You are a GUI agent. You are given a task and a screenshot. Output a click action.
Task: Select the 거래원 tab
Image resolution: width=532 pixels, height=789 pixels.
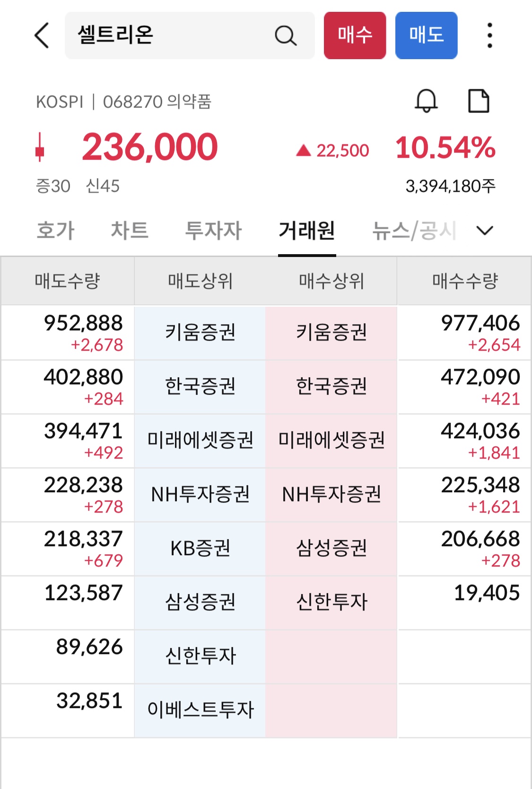[x=307, y=230]
